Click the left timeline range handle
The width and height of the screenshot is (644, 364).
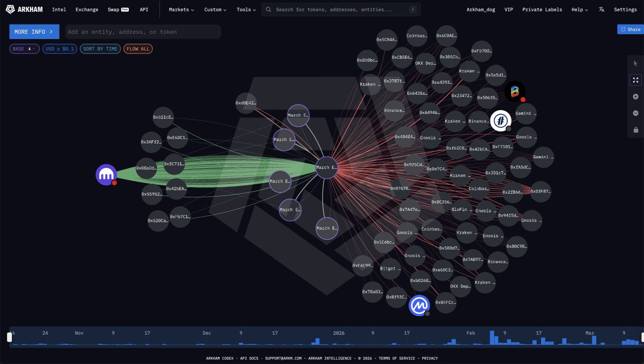[x=9, y=337]
